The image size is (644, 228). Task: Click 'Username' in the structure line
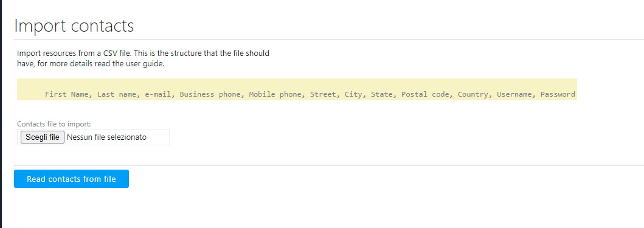pyautogui.click(x=514, y=94)
